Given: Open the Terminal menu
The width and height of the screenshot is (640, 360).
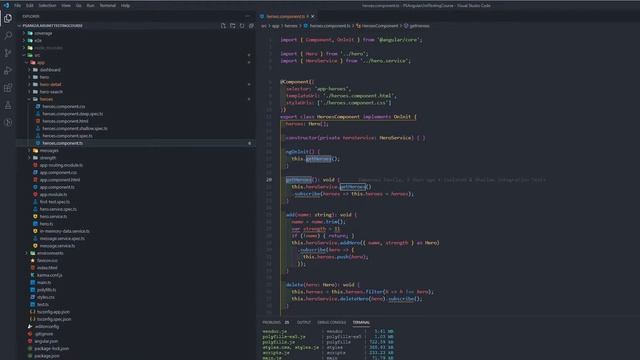Looking at the screenshot, I should coord(108,6).
